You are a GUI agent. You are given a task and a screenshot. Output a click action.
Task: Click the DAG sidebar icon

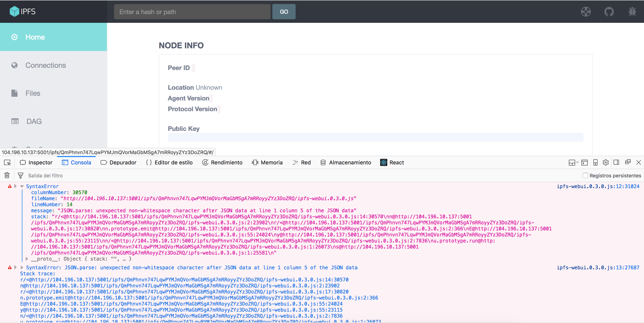click(15, 121)
